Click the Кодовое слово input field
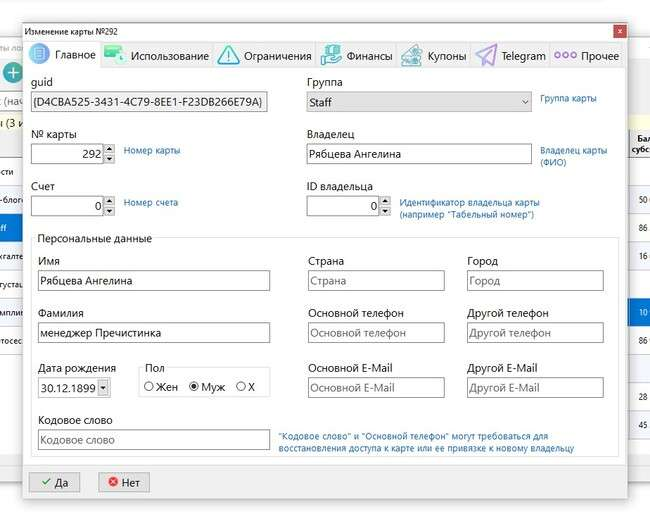Viewport: 650px width, 514px height. [151, 440]
